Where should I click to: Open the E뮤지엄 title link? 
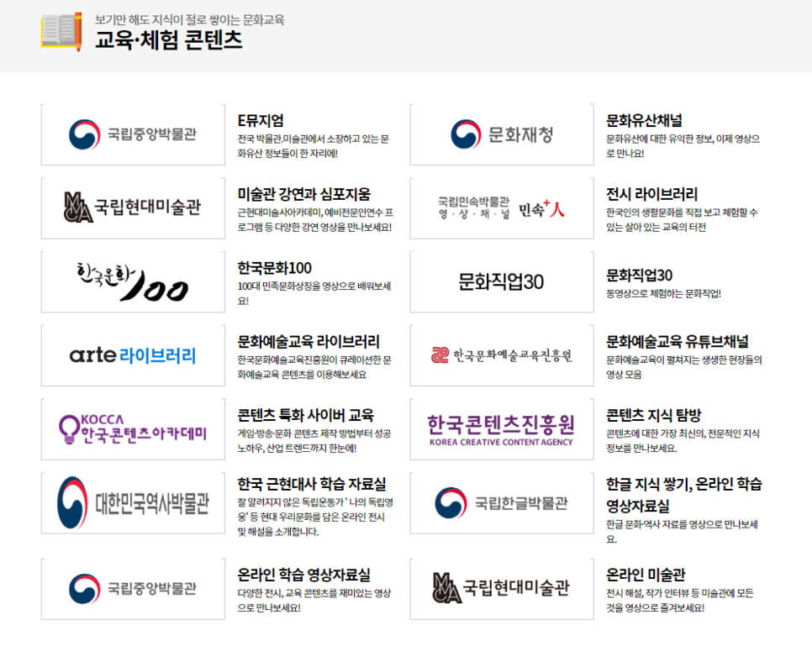[x=261, y=121]
